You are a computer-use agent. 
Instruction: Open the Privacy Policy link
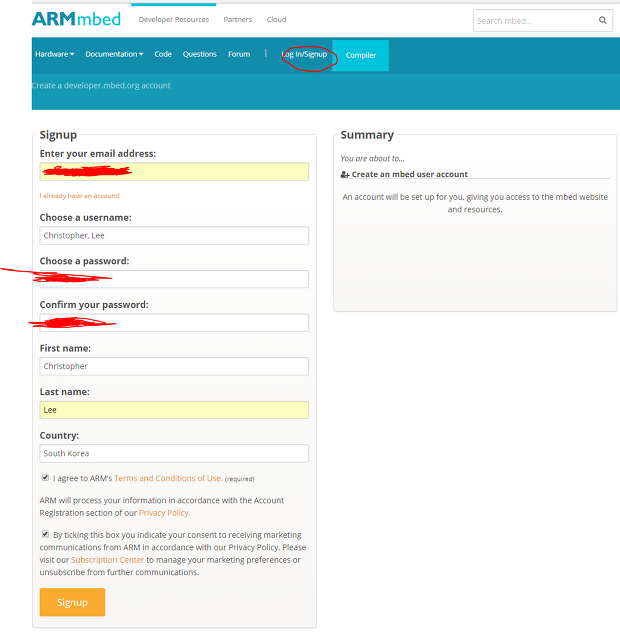click(x=164, y=513)
